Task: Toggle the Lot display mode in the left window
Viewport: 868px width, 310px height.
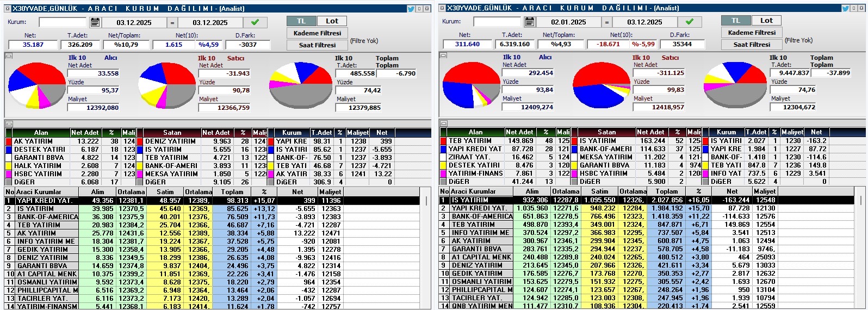Action: [332, 21]
